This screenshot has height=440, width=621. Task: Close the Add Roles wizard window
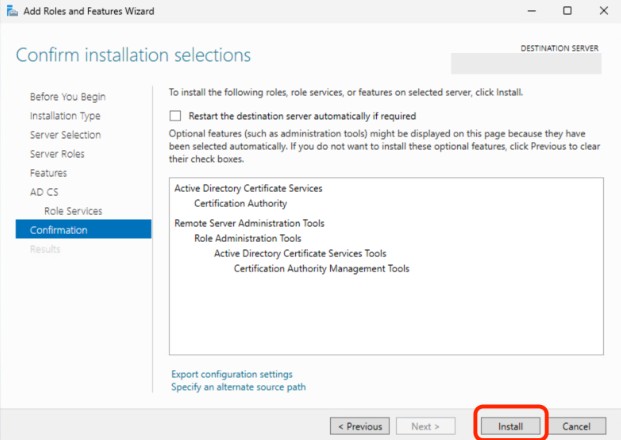pyautogui.click(x=603, y=11)
